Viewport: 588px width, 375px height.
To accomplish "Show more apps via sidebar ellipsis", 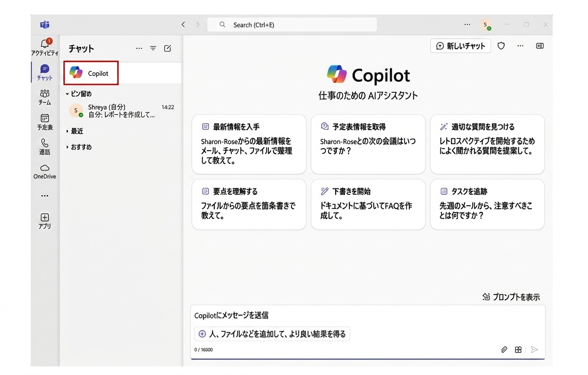I will point(45,196).
